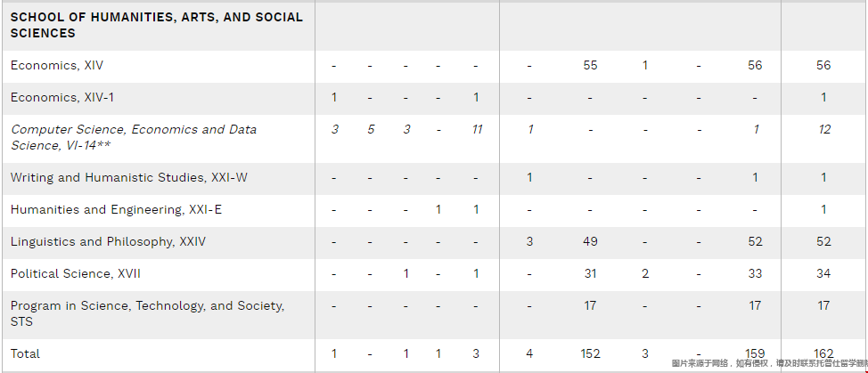Screen dimensions: 868x373
Task: Select the 33 value in Political Science row
Action: pos(755,273)
